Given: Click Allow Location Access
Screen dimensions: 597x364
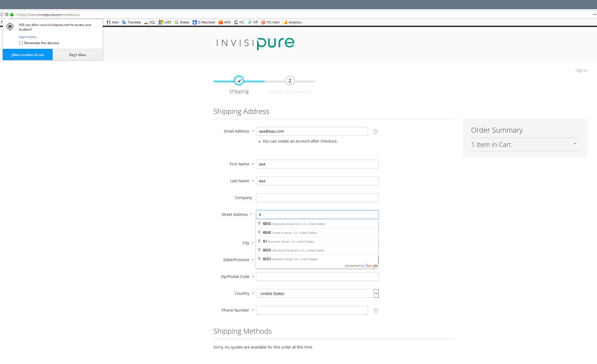Looking at the screenshot, I should (x=27, y=55).
